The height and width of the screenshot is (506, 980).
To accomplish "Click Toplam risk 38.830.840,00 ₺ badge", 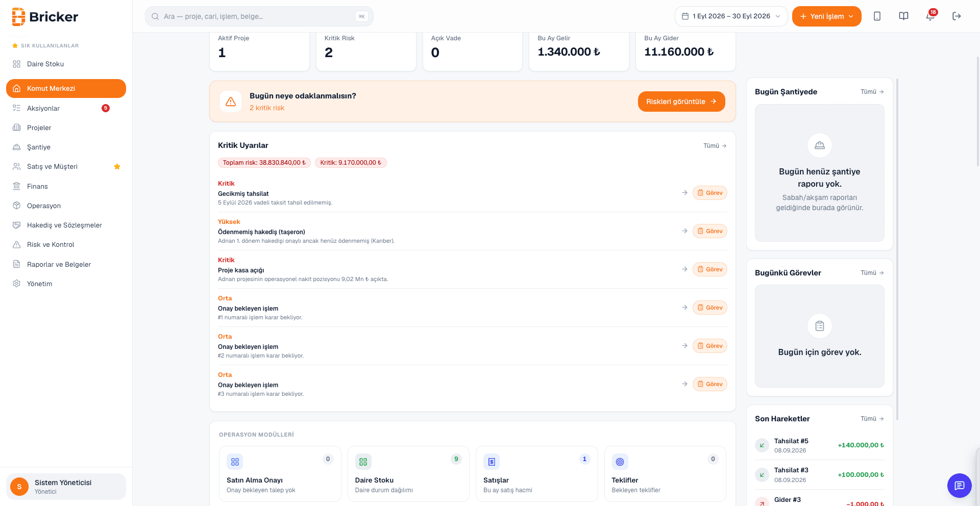I will 264,163.
